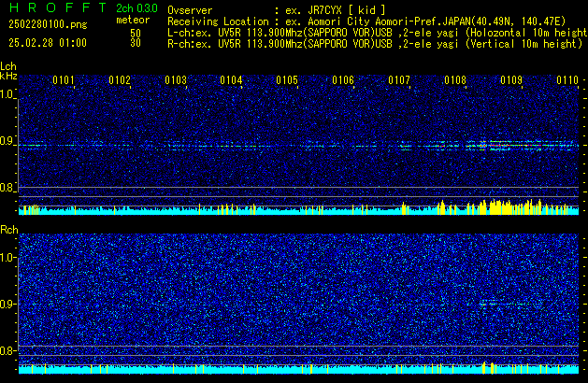Screen dimensions: 588x383
Task: Click the 0.9 frequency label on Lch axis
Action: [7, 141]
